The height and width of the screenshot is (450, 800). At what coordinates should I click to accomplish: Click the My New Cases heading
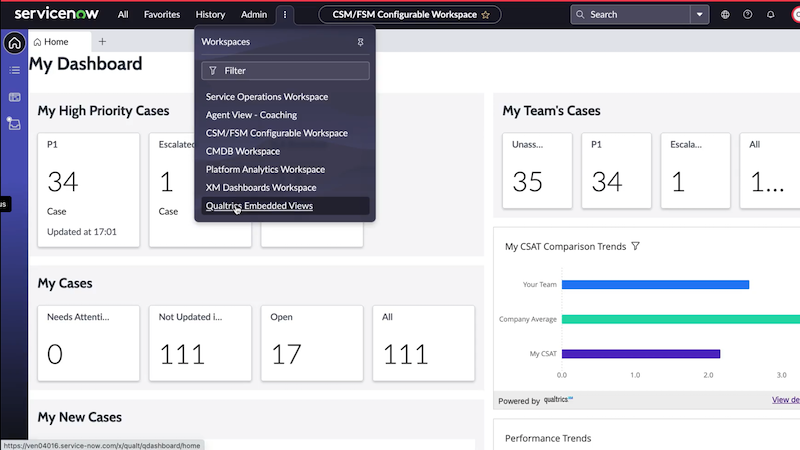(80, 417)
